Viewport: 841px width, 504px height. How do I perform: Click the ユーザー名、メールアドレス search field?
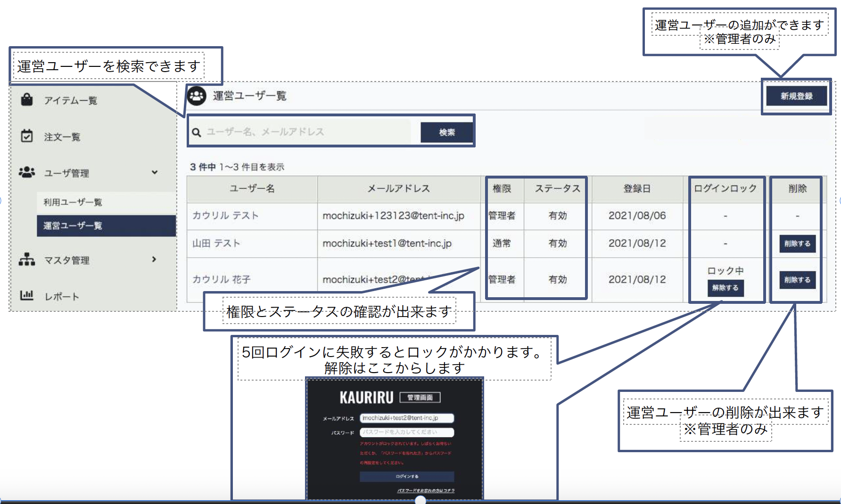point(306,132)
